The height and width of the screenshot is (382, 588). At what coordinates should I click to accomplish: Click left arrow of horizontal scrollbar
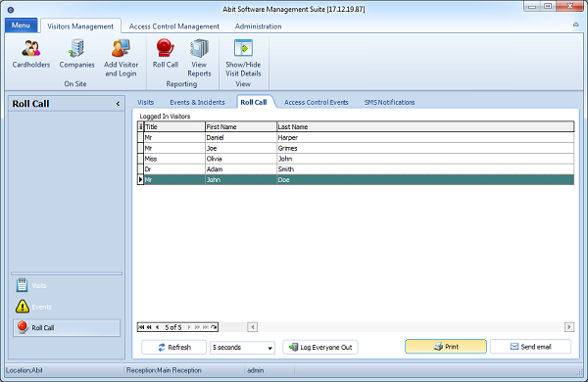[253, 327]
